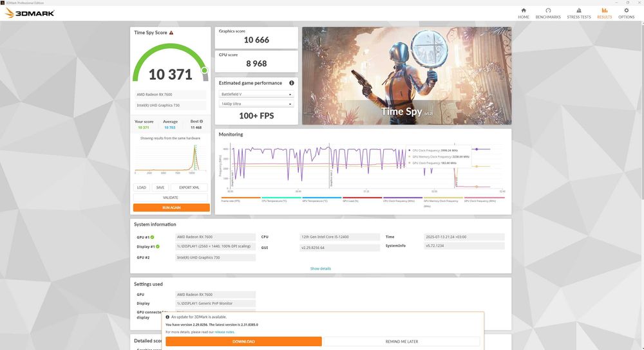This screenshot has width=644, height=350.
Task: Toggle GPU Temperature graph series
Action: 321,199
